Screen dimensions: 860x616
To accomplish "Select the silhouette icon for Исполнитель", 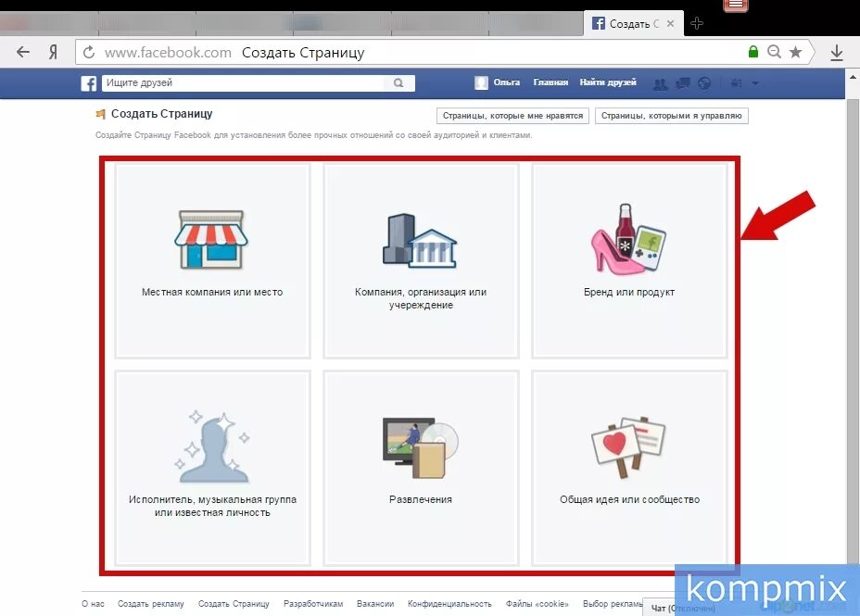I will tap(211, 447).
